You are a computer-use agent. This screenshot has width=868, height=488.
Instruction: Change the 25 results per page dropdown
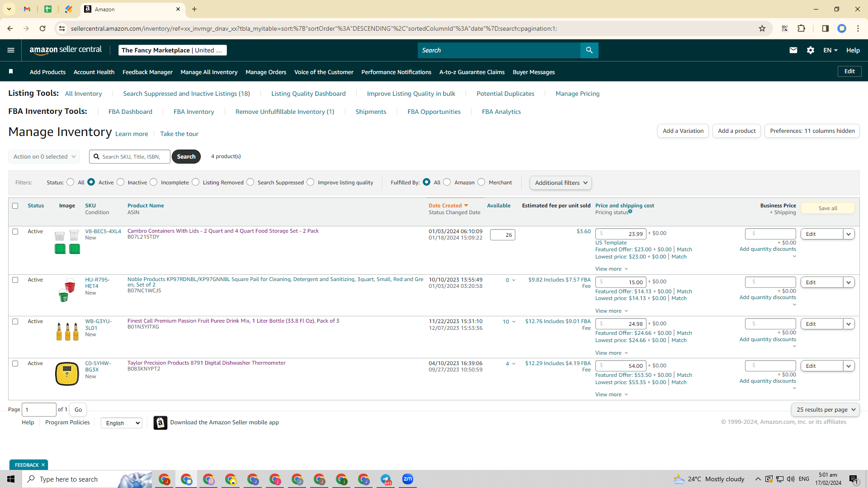[826, 409]
